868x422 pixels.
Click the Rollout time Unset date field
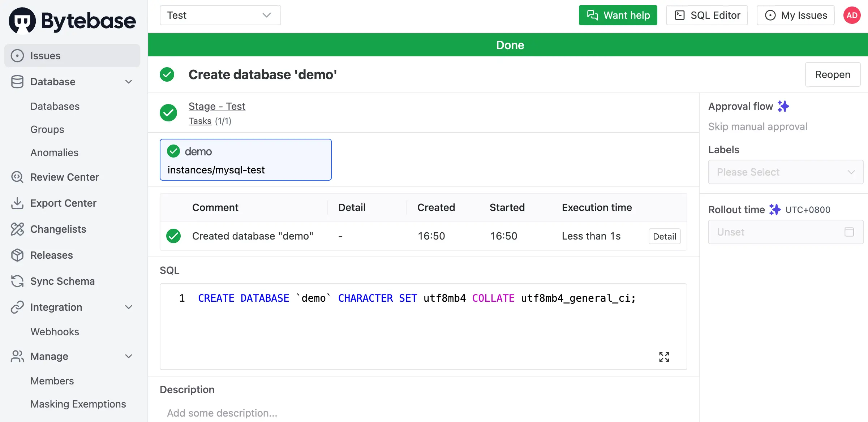[786, 232]
